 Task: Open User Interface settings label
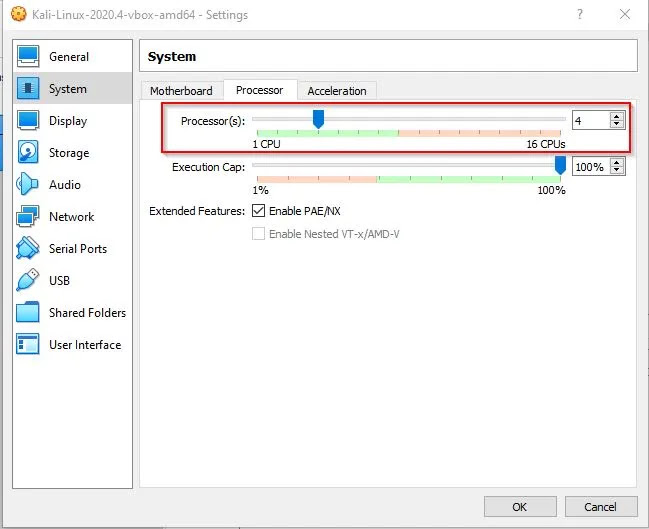coord(85,345)
